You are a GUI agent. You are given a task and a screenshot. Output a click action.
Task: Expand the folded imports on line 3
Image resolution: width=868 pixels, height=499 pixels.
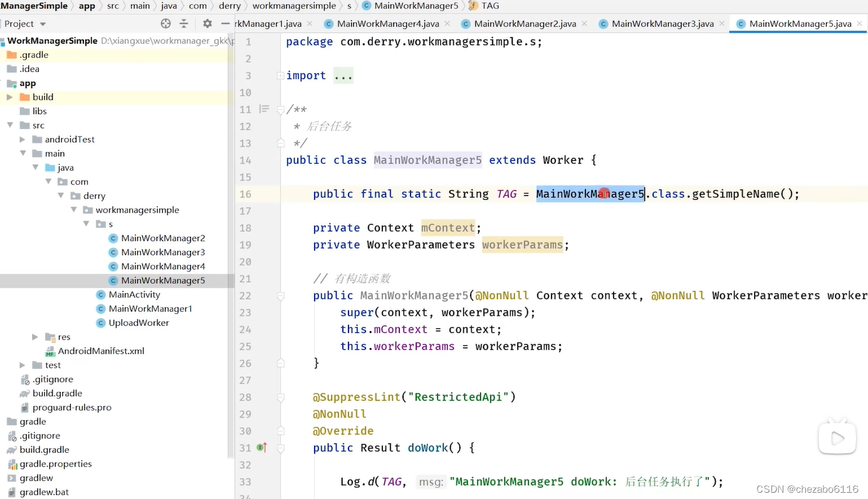343,75
